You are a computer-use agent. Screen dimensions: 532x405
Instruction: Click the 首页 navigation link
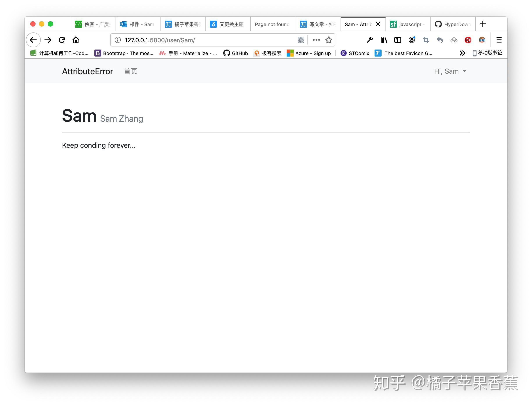pos(130,71)
